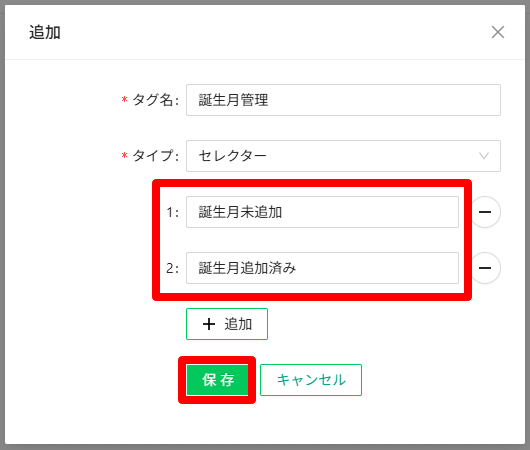Screen dimensions: 530x450
Task: Click the "2:" option number label
Action: tap(172, 268)
